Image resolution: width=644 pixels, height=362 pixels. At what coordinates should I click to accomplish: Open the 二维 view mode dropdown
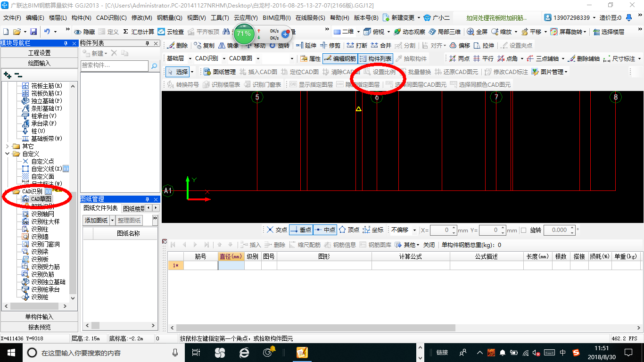click(358, 32)
